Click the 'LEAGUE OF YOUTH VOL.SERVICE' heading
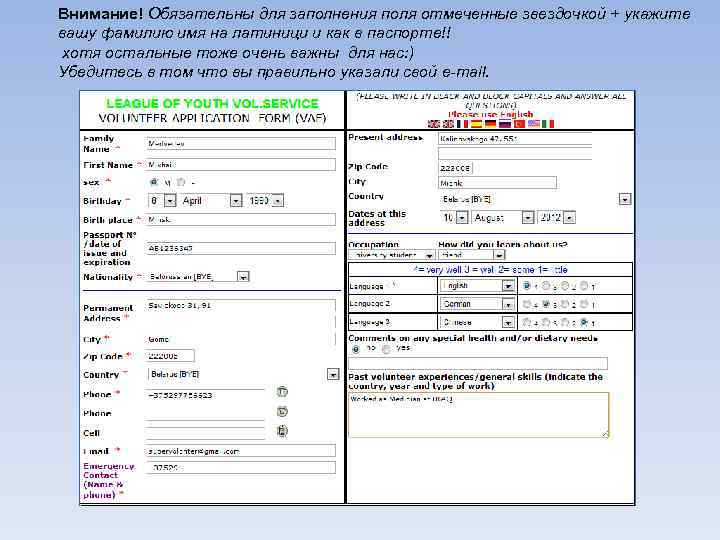The image size is (720, 540). [212, 103]
